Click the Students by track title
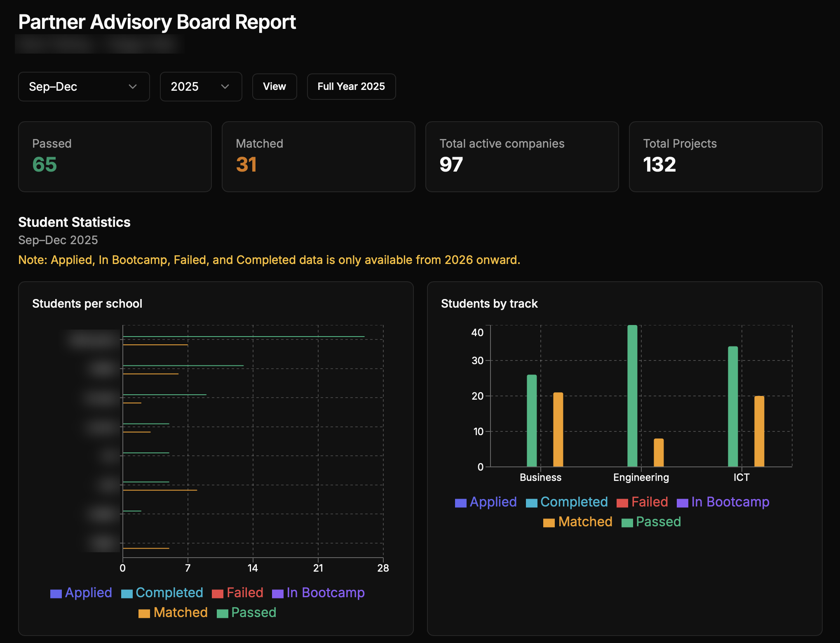The height and width of the screenshot is (643, 840). [x=489, y=304]
